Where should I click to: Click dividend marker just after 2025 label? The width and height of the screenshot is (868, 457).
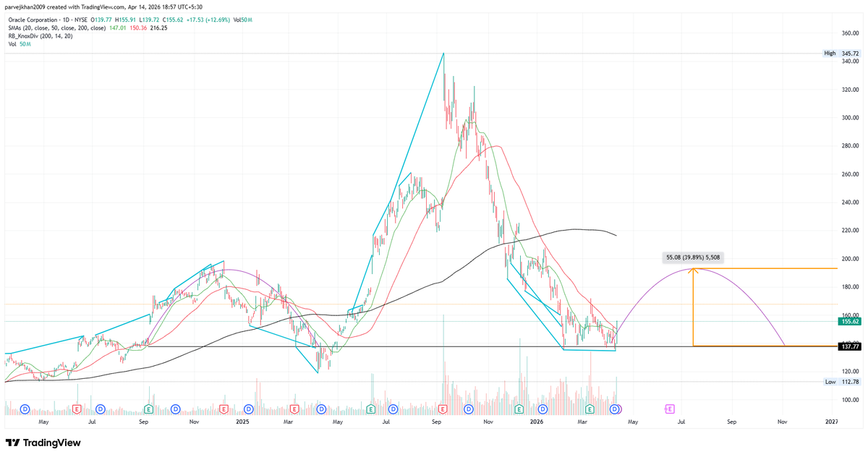(248, 409)
